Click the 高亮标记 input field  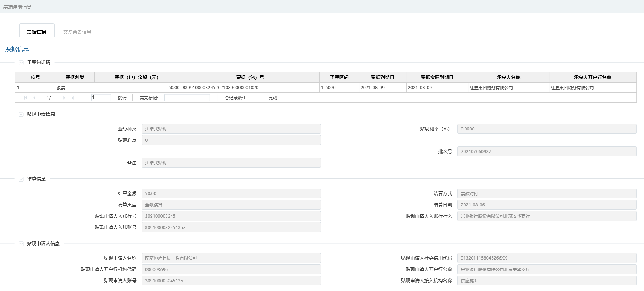(x=187, y=98)
